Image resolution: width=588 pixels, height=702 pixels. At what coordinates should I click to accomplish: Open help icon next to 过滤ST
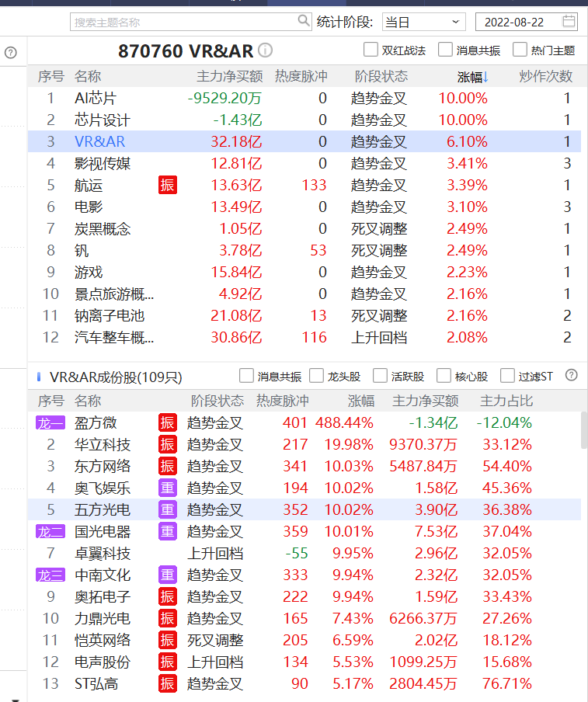click(572, 375)
